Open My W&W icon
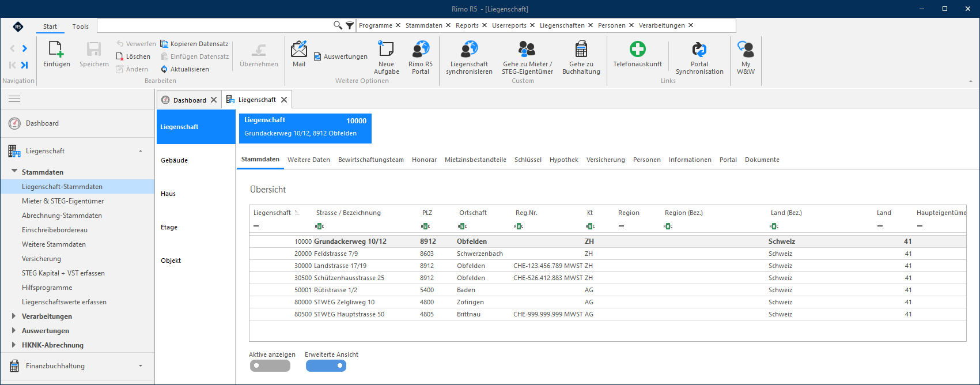Screen dimensions: 980x385 tap(746, 49)
